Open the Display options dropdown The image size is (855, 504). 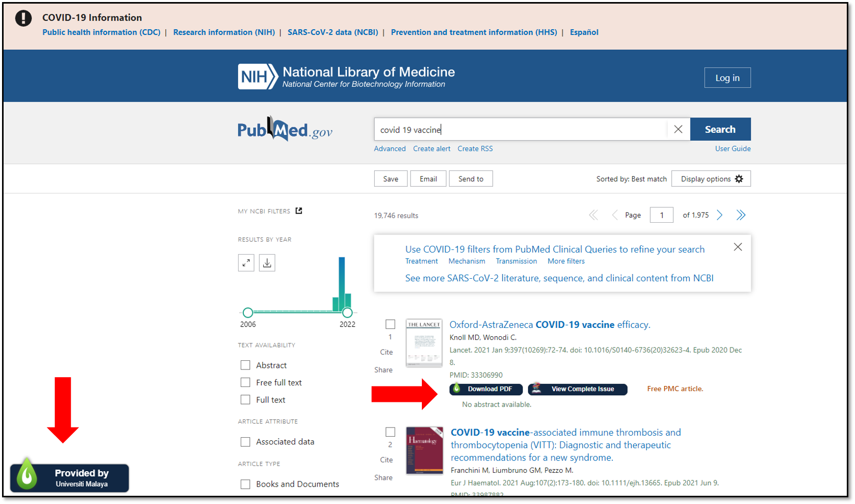[711, 179]
